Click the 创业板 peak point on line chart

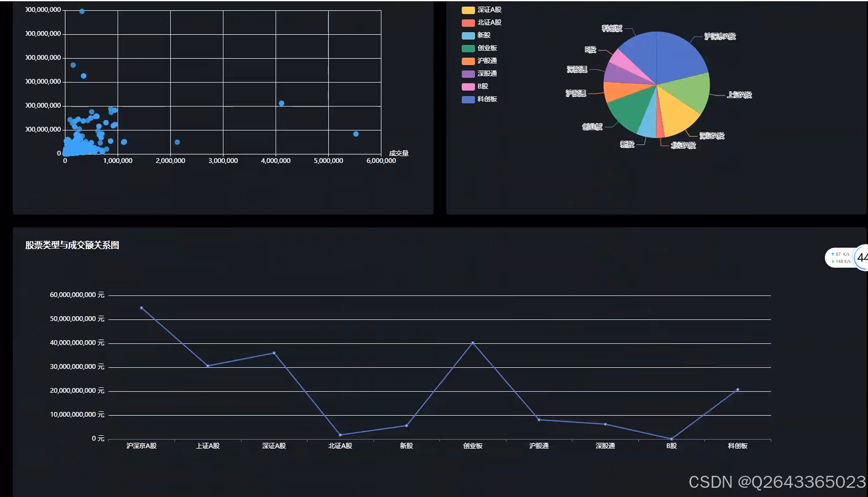(473, 343)
